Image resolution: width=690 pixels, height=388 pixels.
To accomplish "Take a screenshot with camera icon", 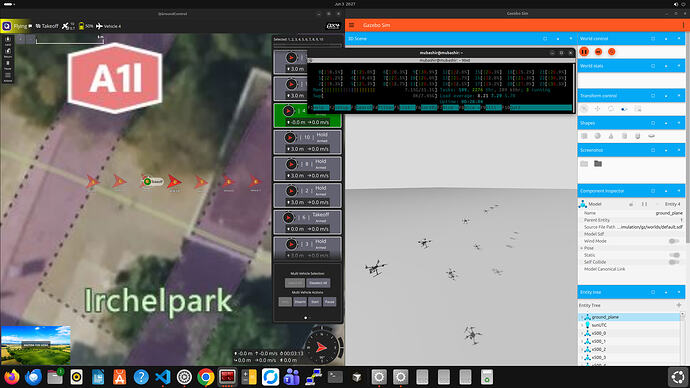I will click(x=584, y=164).
